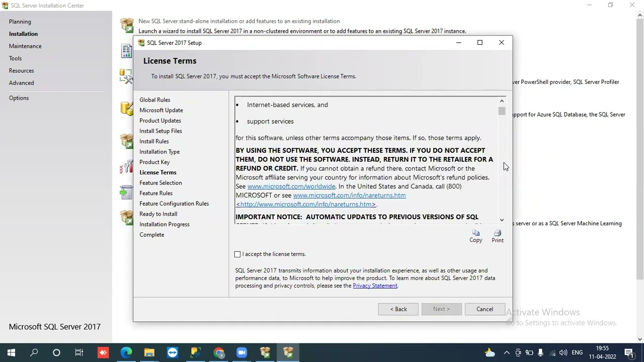Click the Copy icon for license text

[475, 236]
